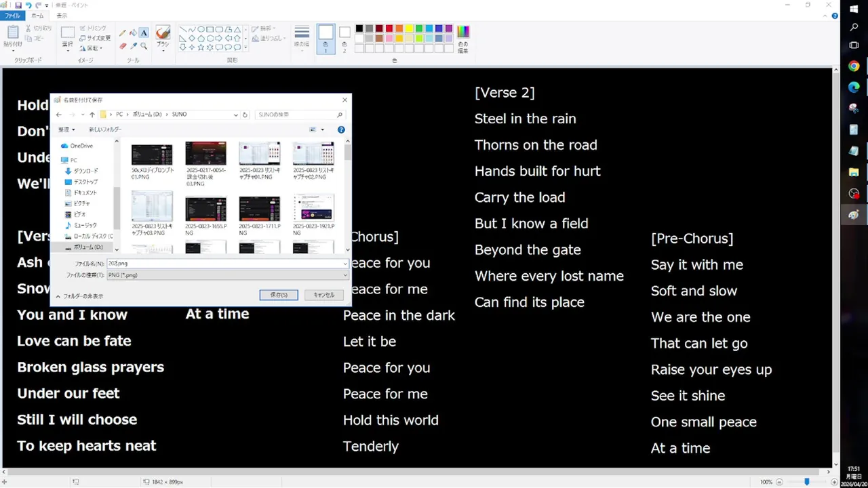The image size is (868, 488).
Task: Expand the address bar history dropdown
Action: tap(236, 115)
